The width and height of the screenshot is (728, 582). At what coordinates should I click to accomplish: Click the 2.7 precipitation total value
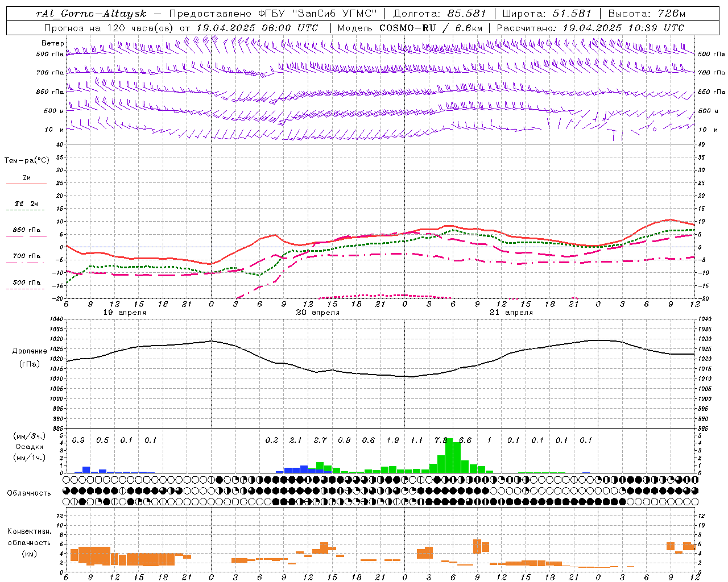pos(320,440)
